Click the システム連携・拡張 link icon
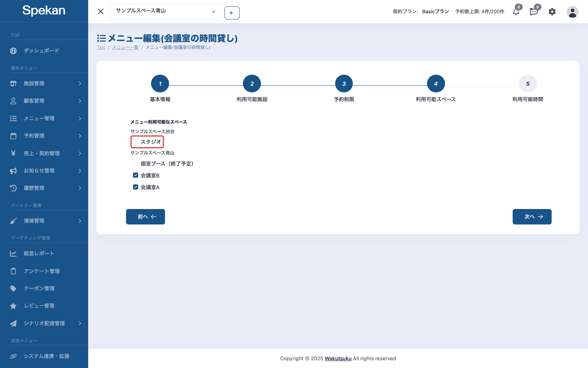588x368 pixels. point(13,356)
